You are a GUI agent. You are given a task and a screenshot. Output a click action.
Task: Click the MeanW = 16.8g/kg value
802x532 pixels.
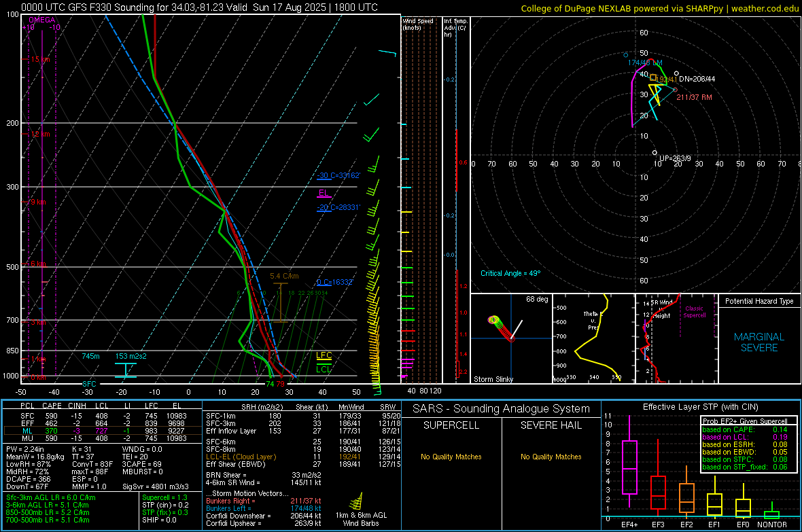pyautogui.click(x=35, y=457)
